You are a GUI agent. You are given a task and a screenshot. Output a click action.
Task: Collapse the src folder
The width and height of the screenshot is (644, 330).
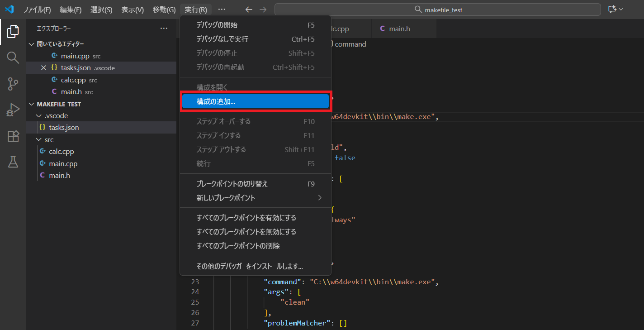pyautogui.click(x=38, y=140)
